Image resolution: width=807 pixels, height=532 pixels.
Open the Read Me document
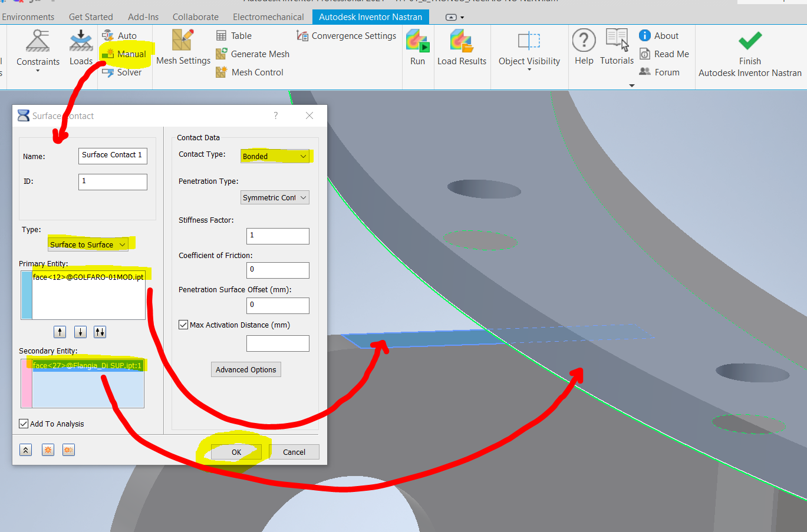click(664, 54)
